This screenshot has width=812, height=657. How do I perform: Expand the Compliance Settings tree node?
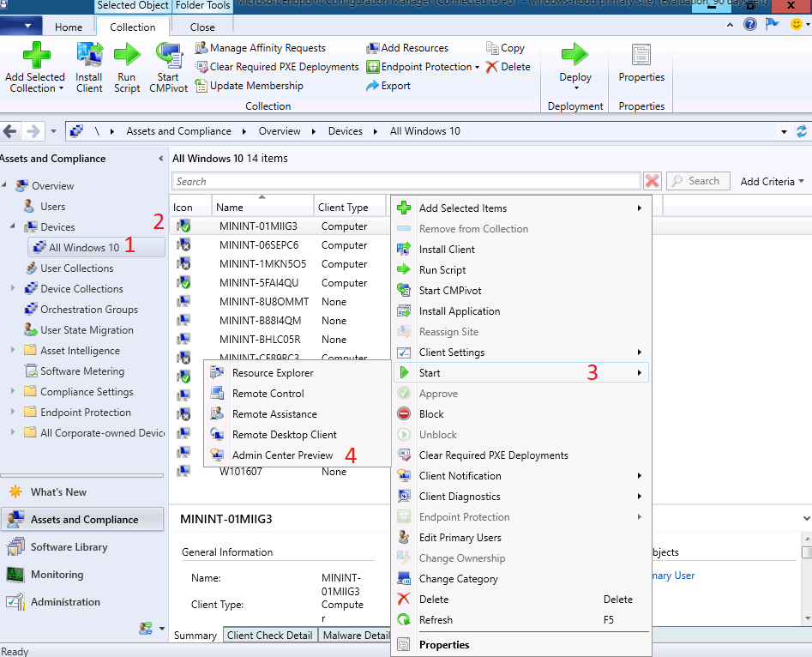coord(13,391)
